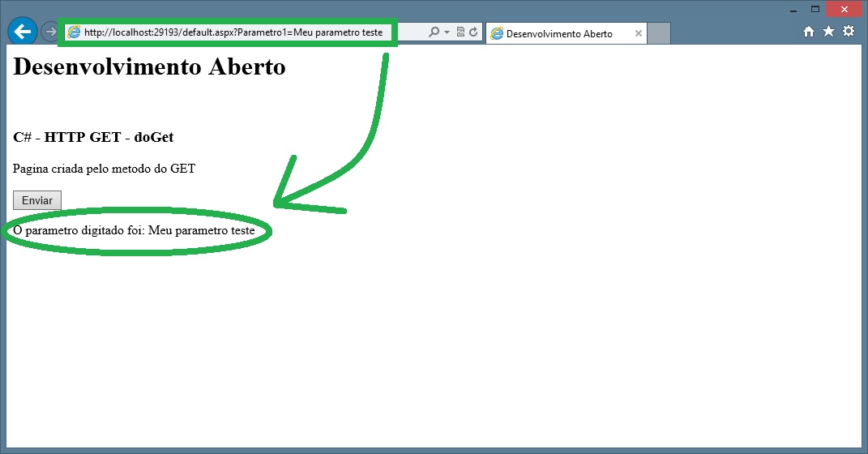The height and width of the screenshot is (454, 868).
Task: Expand the address bar autocomplete dropdown arrow
Action: (447, 32)
